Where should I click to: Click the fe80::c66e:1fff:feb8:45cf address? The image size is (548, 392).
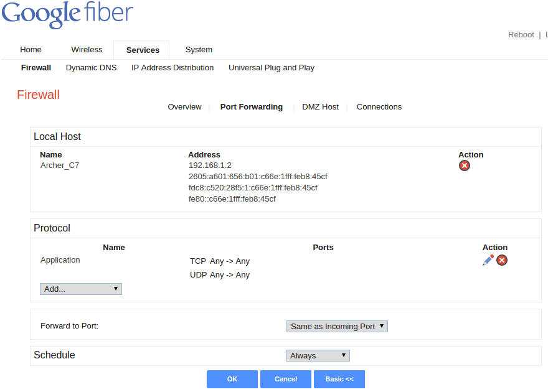click(232, 199)
